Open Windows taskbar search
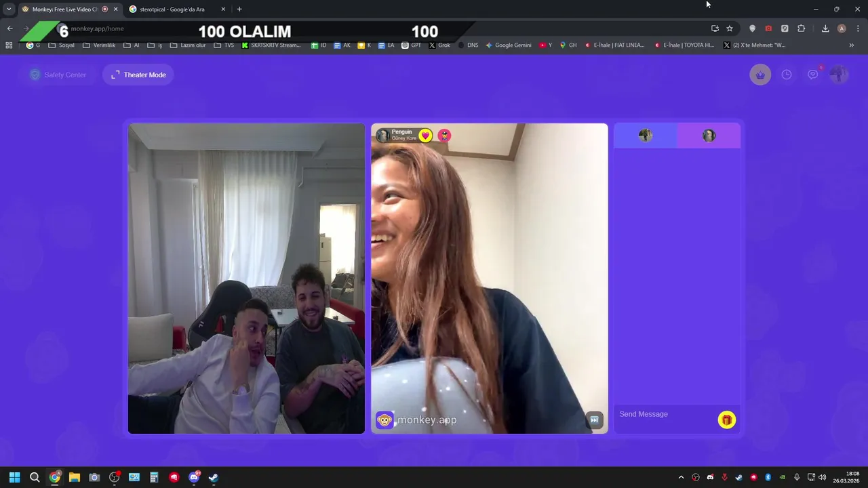 (35, 477)
